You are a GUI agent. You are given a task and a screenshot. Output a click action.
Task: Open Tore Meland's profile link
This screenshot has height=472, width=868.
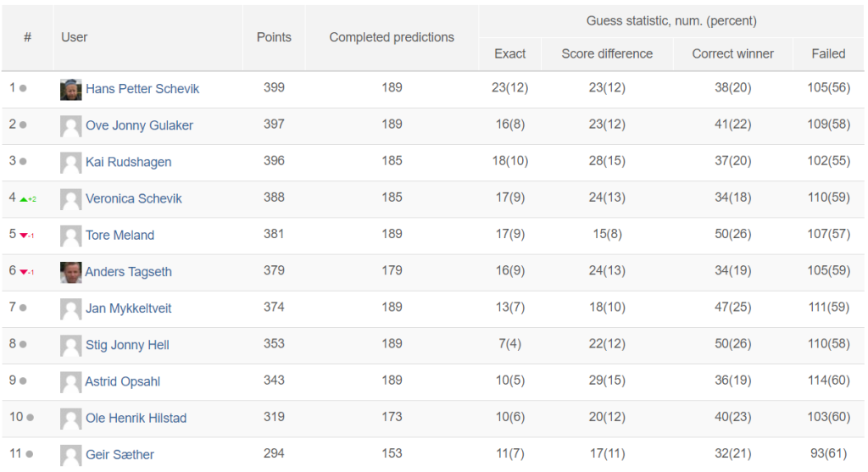coord(120,236)
